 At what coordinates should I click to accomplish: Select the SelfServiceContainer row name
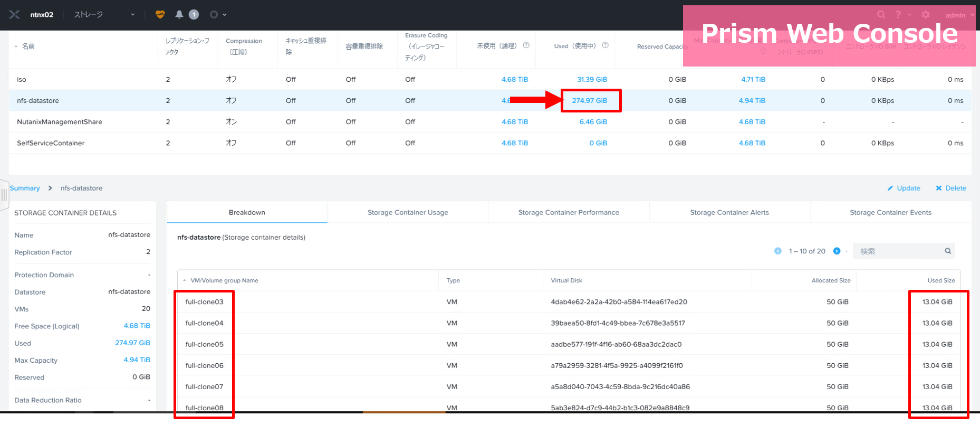[51, 143]
